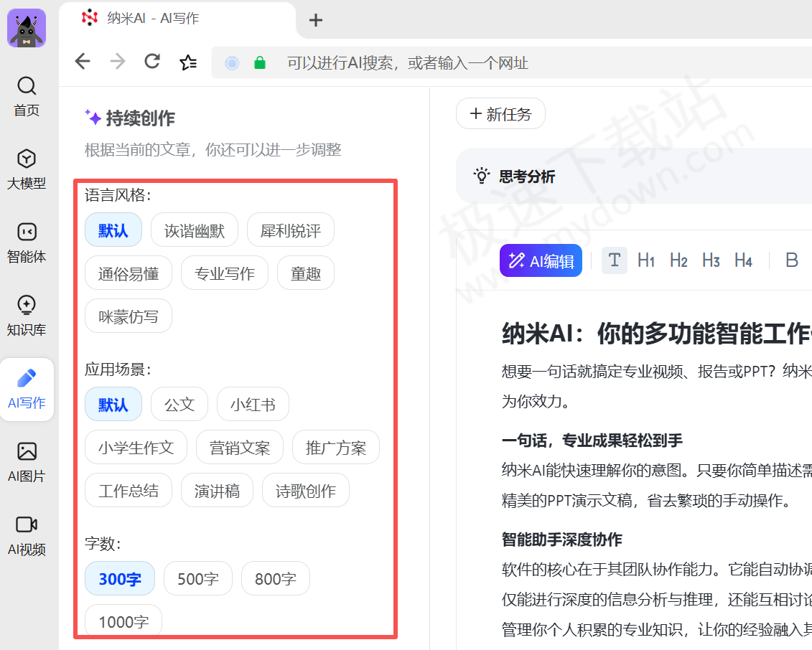Select the 大模型 sidebar icon

click(x=27, y=169)
